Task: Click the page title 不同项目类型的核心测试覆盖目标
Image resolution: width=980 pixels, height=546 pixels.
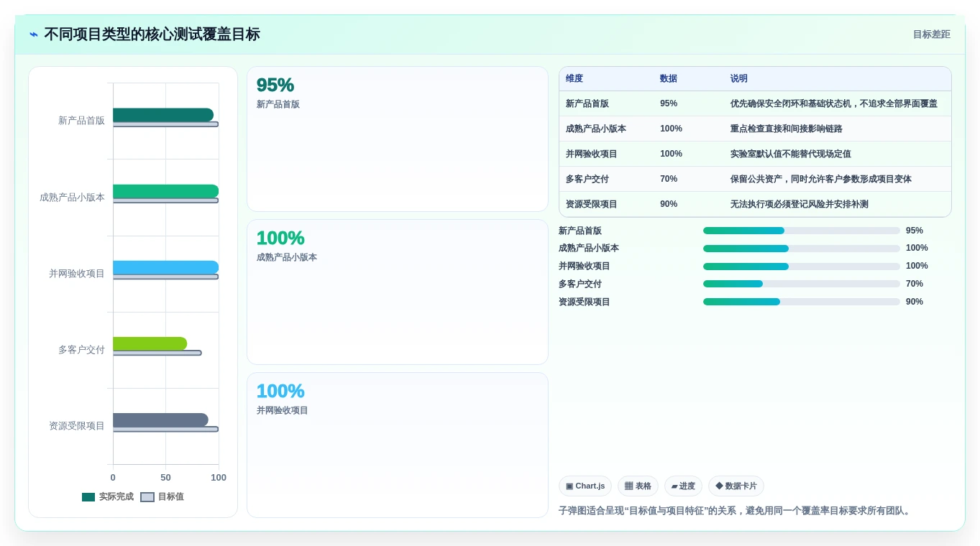Action: 152,34
